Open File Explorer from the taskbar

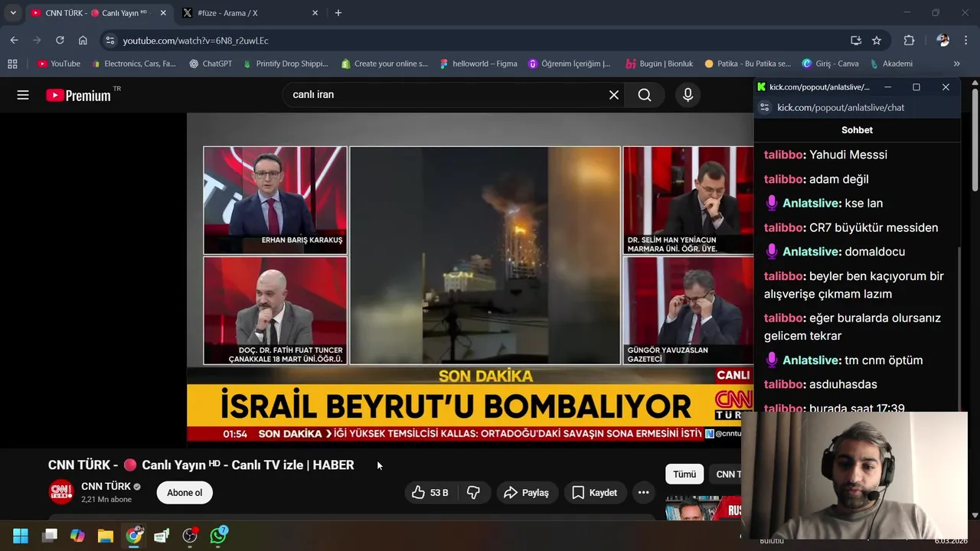106,536
